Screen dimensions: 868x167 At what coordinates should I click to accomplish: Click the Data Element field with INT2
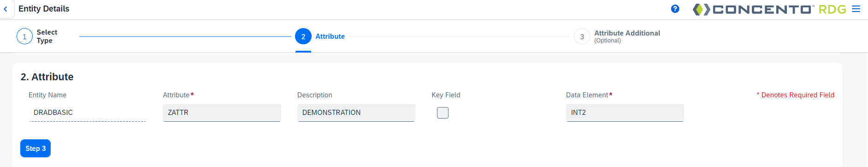pyautogui.click(x=625, y=113)
